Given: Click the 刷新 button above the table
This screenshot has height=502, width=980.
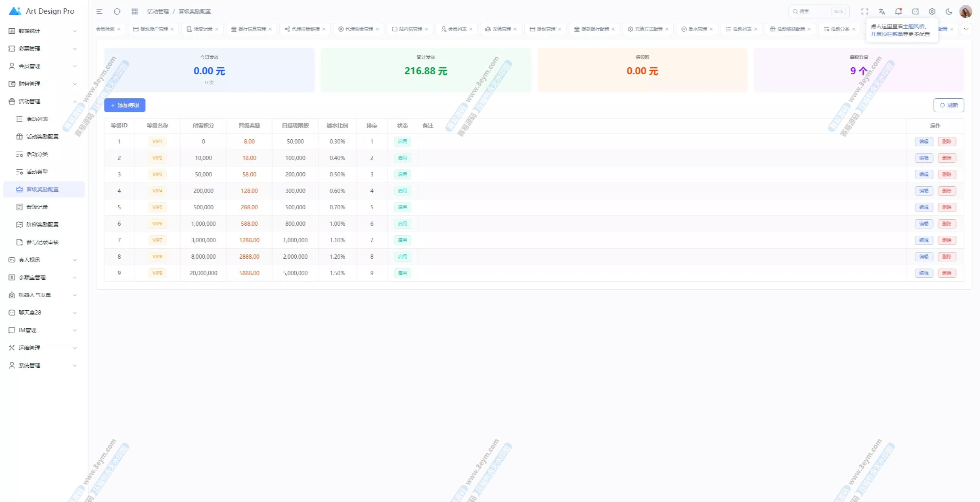Looking at the screenshot, I should tap(949, 105).
